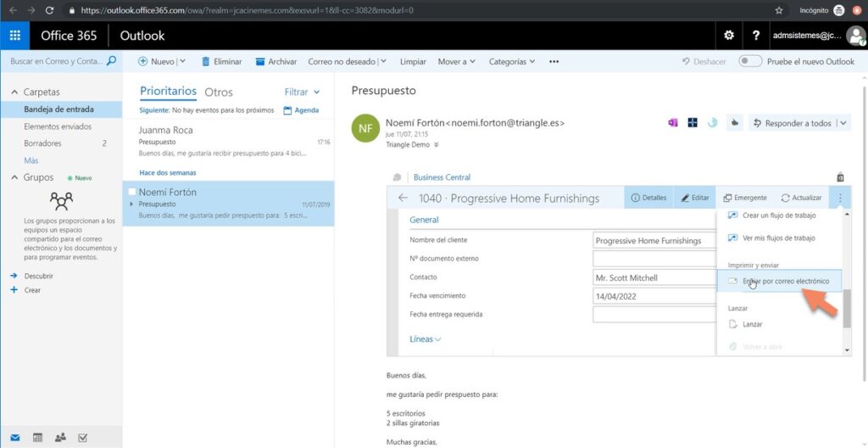The height and width of the screenshot is (448, 868).
Task: Click the calendar icon in bottom navigation
Action: point(37,438)
